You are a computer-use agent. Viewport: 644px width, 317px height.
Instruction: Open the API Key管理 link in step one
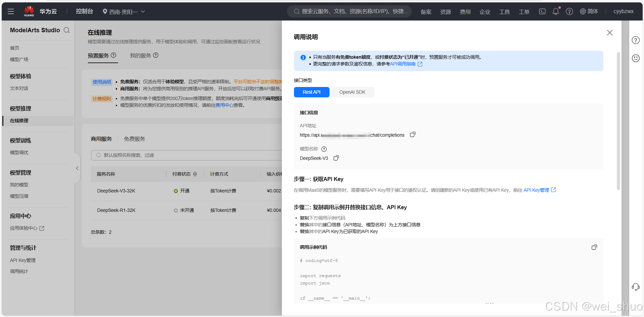540,190
